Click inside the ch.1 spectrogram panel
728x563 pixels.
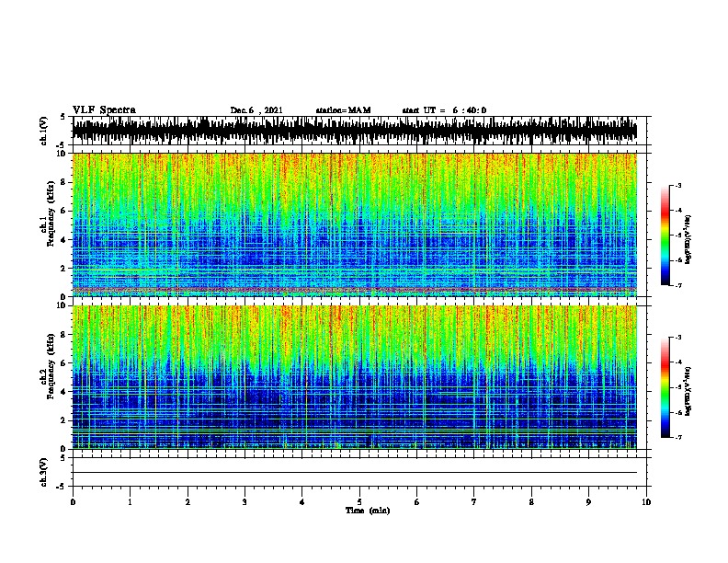[x=355, y=224]
